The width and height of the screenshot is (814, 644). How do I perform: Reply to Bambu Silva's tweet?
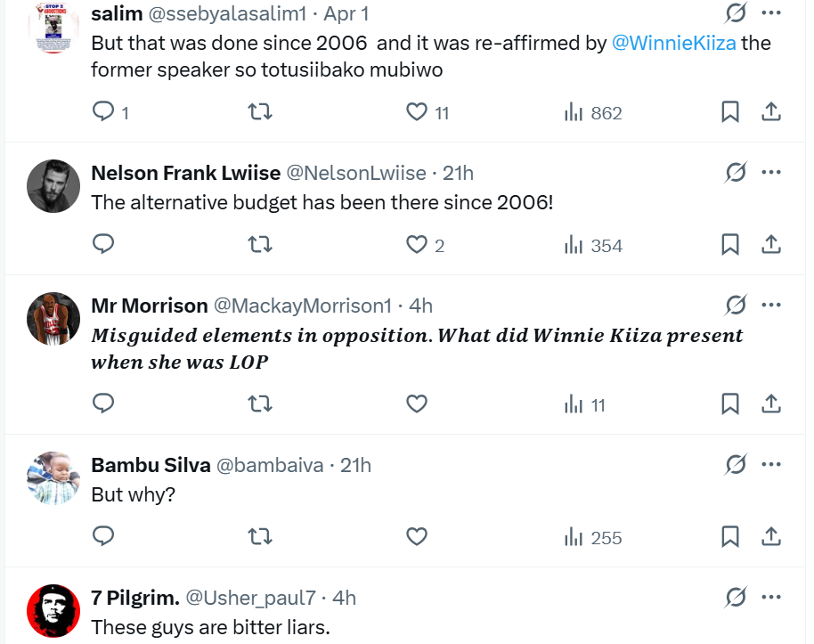click(x=104, y=537)
